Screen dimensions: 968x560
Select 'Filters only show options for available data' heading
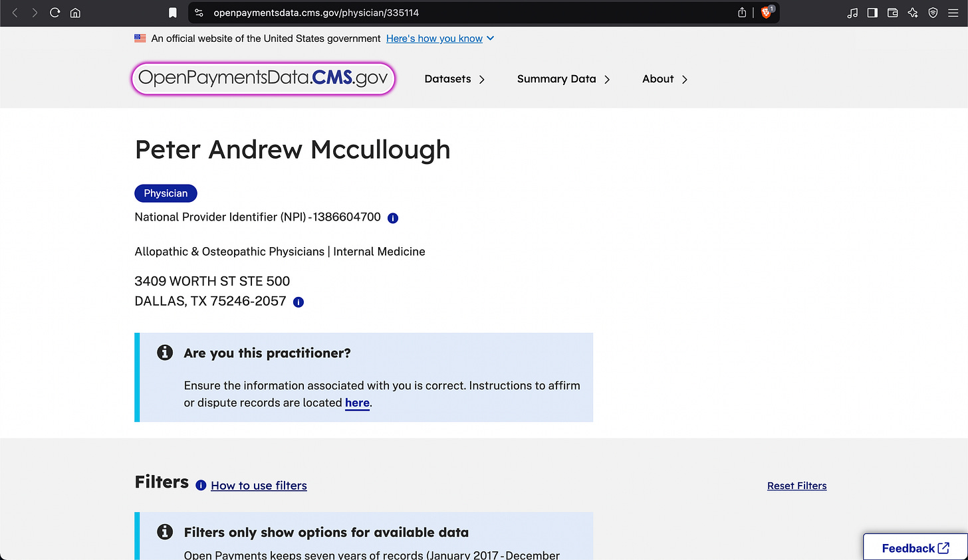click(326, 532)
